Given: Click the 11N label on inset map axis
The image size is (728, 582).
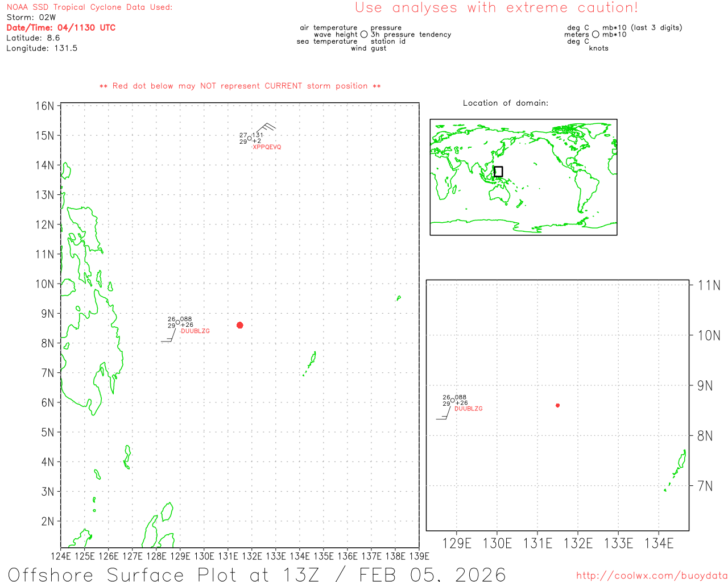Looking at the screenshot, I should pos(709,285).
